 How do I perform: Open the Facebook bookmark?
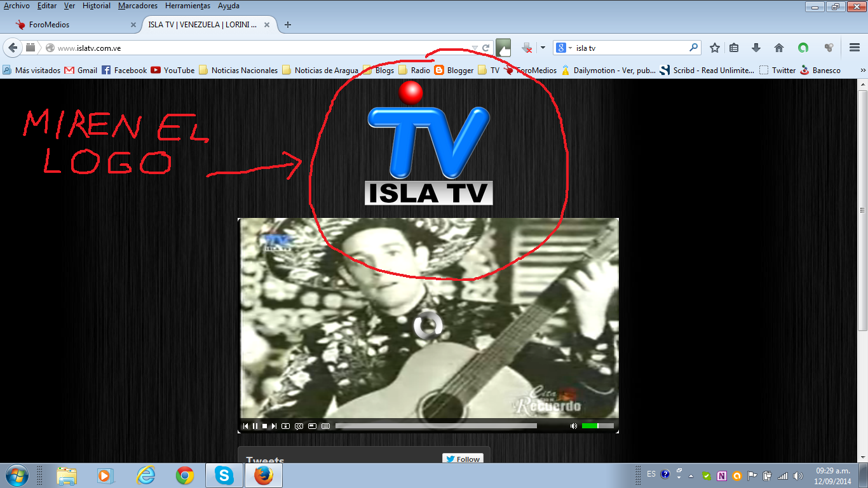(x=124, y=71)
